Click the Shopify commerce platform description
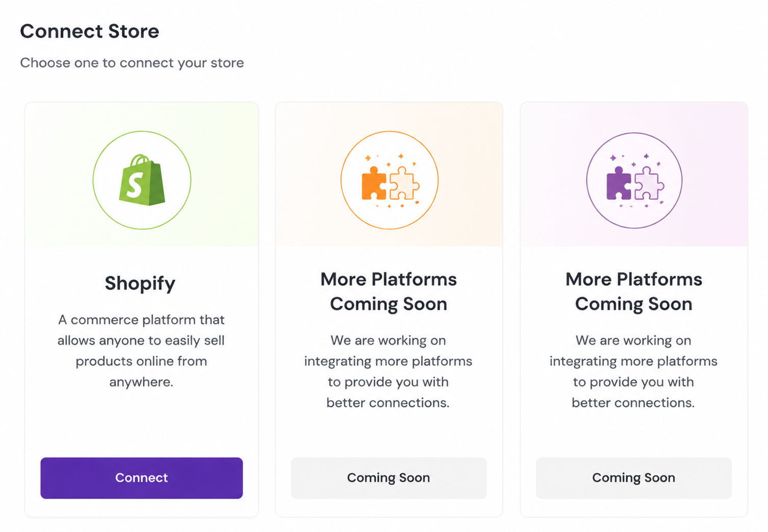Image resolution: width=768 pixels, height=532 pixels. [141, 351]
